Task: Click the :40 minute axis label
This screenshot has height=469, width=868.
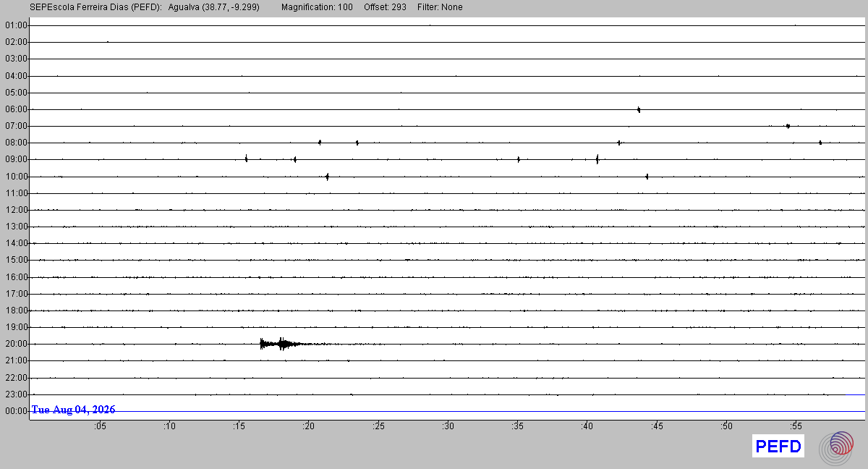Action: pos(587,426)
